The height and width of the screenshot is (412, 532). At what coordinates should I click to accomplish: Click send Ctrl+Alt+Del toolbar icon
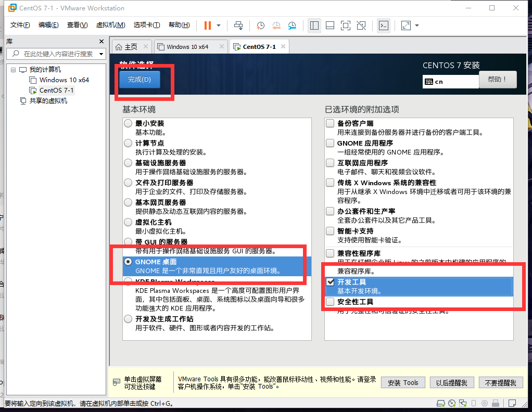(238, 25)
